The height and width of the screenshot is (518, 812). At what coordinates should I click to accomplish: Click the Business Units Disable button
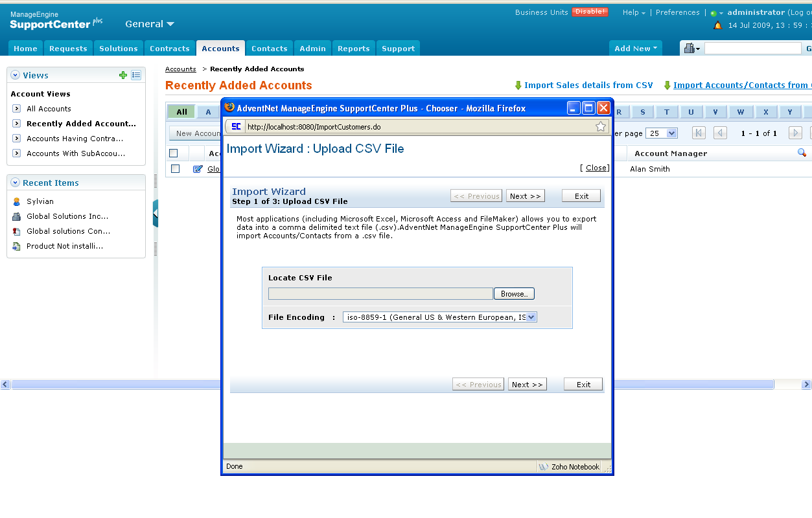pyautogui.click(x=590, y=12)
